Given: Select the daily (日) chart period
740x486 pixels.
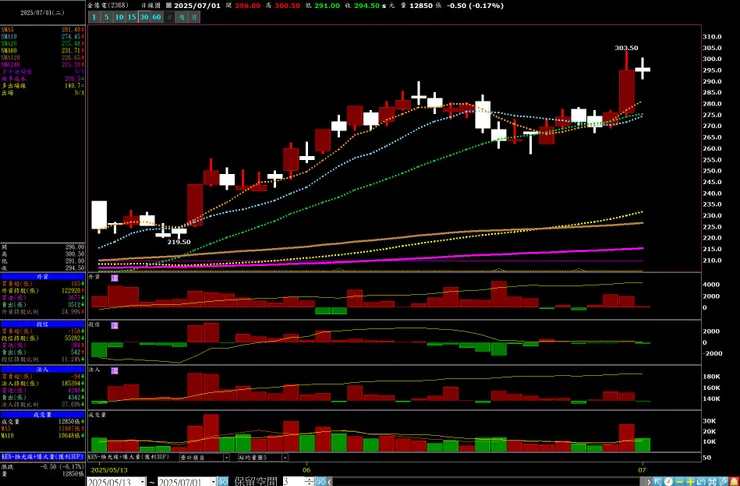Looking at the screenshot, I should [169, 17].
